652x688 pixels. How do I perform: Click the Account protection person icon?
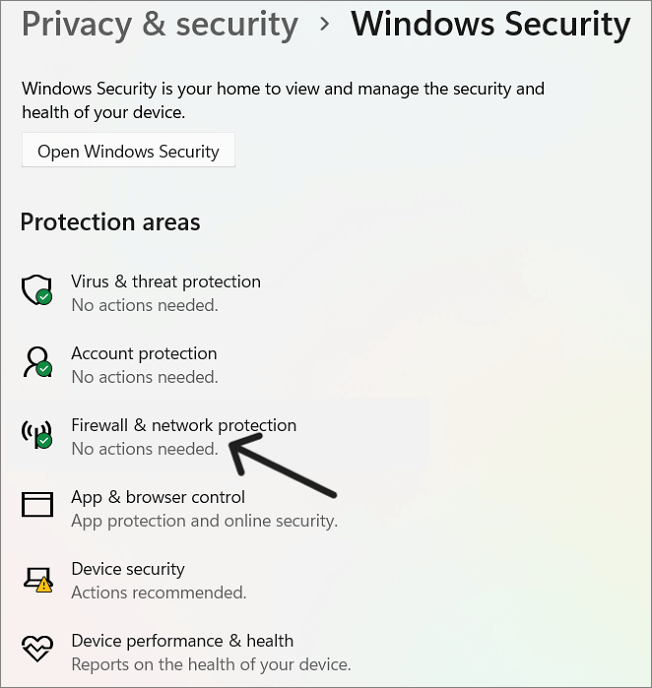37,362
